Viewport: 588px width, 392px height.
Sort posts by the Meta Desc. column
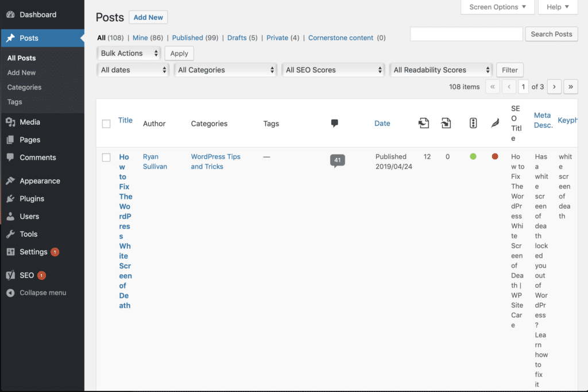(543, 120)
